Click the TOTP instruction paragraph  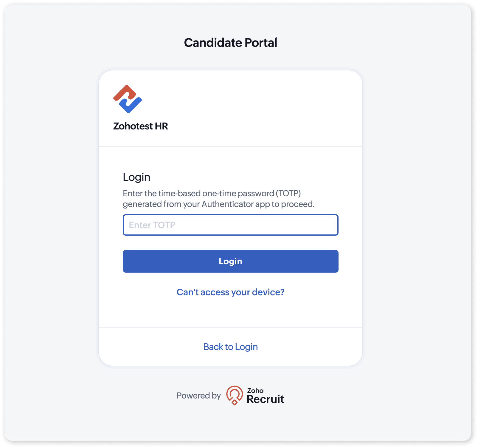218,199
